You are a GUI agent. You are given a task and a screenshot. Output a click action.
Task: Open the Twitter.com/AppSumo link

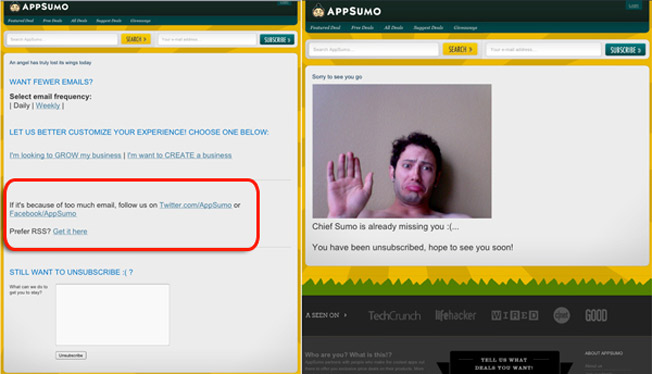click(x=195, y=205)
